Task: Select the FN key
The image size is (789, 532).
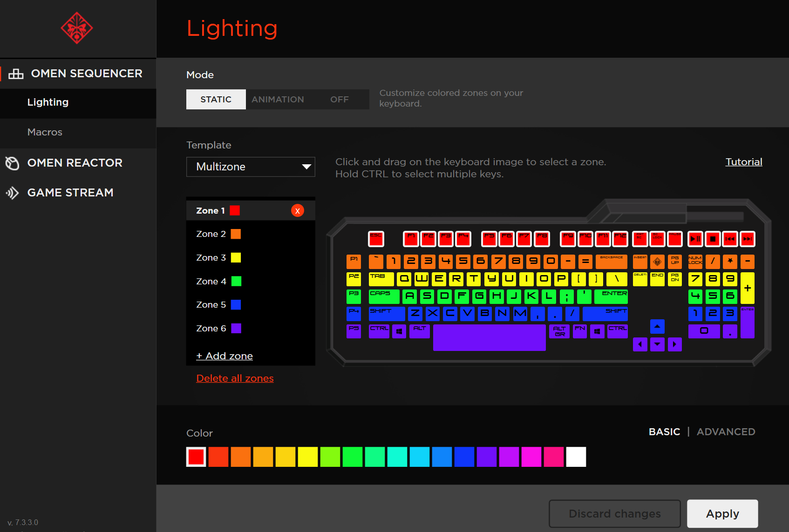Action: pos(580,331)
